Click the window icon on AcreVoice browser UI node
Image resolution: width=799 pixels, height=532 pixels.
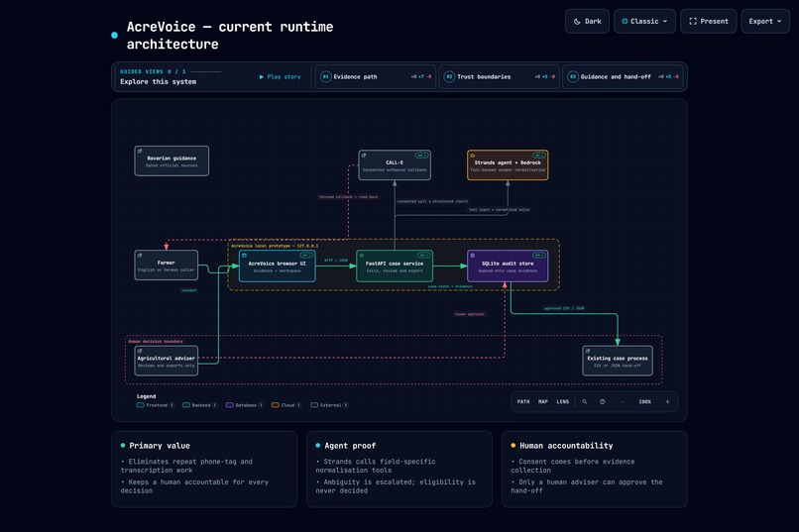pos(244,256)
